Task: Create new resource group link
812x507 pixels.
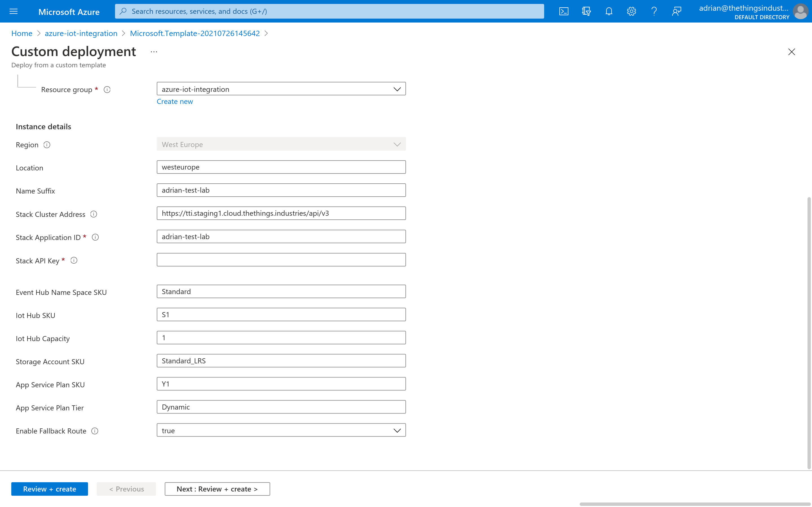Action: tap(175, 101)
